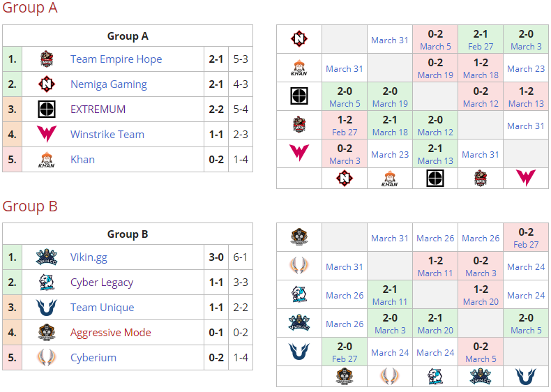551x392 pixels.
Task: Follow the Aggressive Mode team link
Action: click(110, 333)
